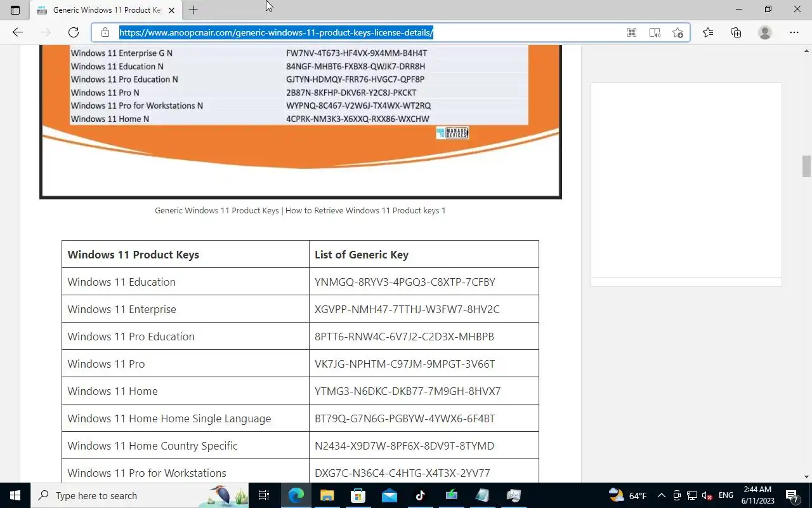Click the vertical scrollbar thumb
Screen dimensions: 812x508
click(806, 166)
